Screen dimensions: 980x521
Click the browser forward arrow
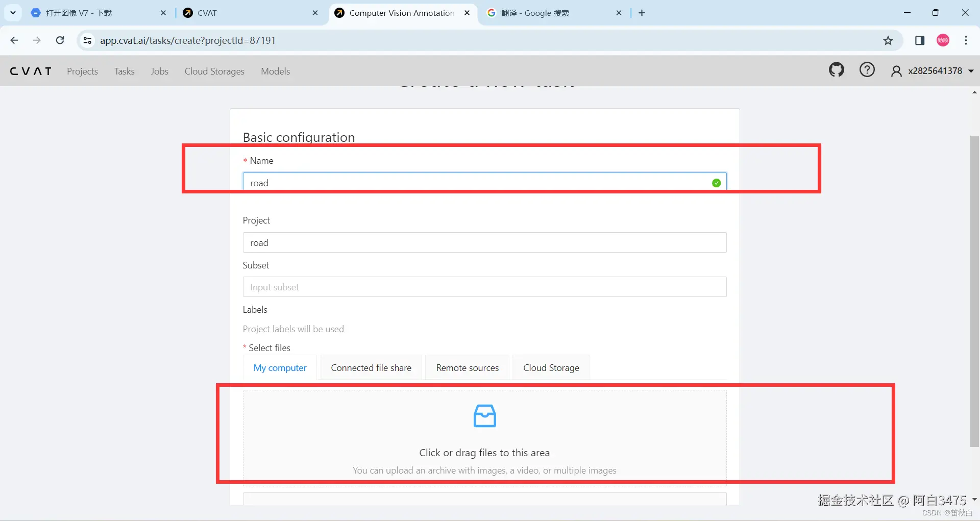tap(37, 40)
